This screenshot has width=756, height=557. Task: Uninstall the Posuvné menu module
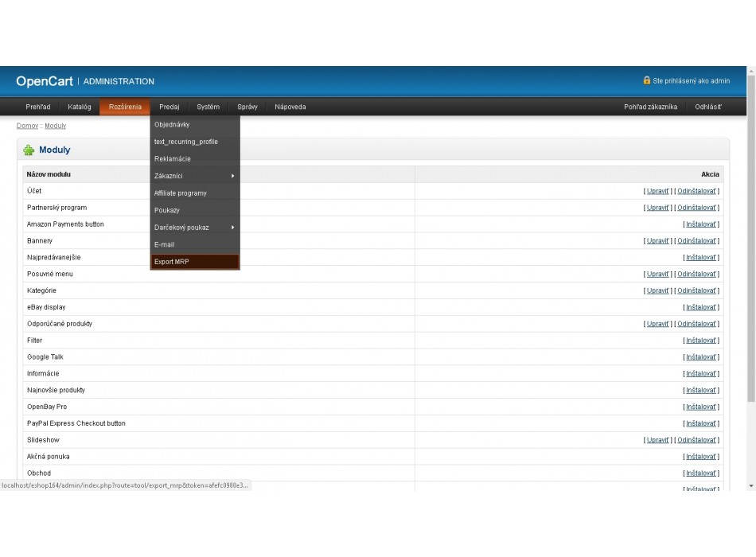click(x=696, y=274)
